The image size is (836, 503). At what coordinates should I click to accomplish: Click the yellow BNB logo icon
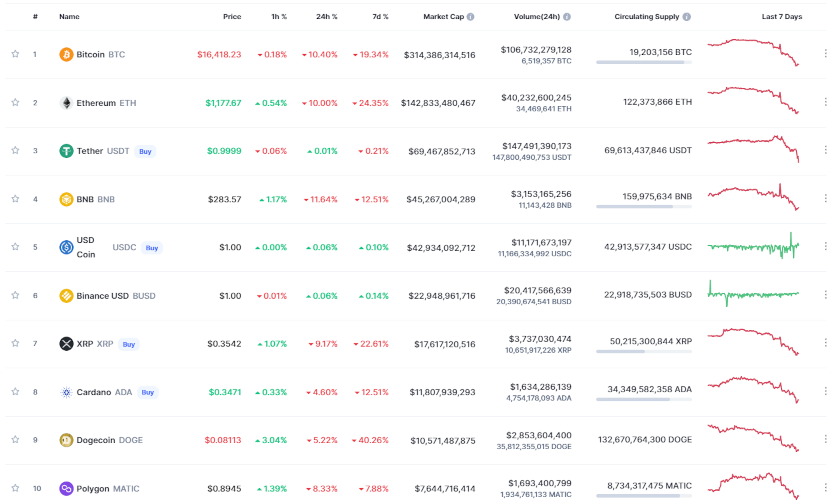click(66, 199)
